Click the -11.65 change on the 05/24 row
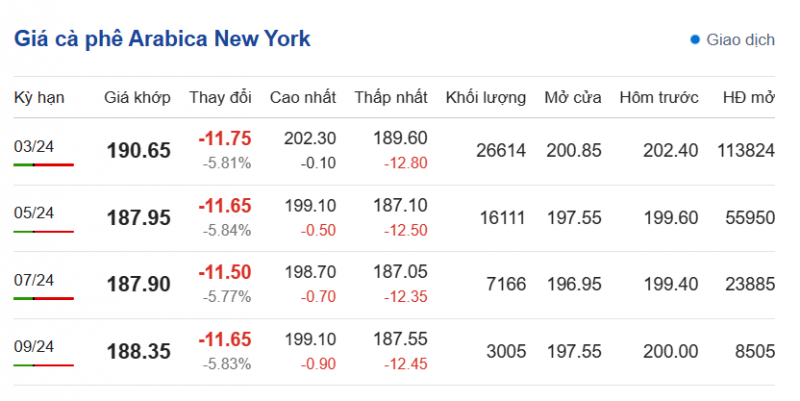Screen dimensions: 800x401 (224, 207)
